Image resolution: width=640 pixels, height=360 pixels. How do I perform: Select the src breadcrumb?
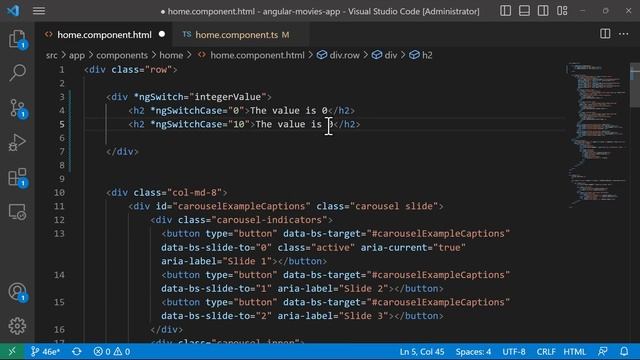coord(51,55)
